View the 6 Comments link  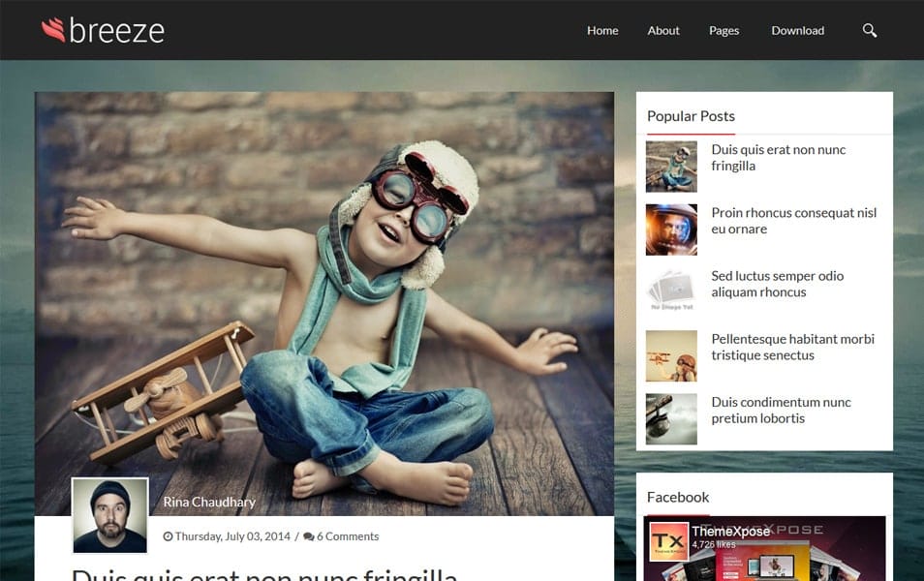[x=348, y=535]
